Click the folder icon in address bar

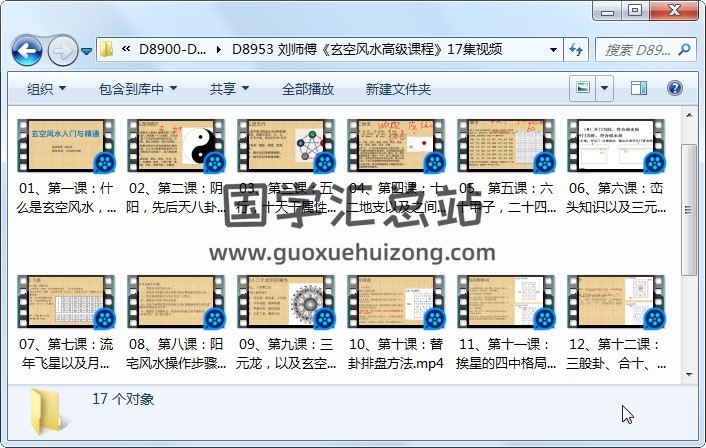(107, 49)
